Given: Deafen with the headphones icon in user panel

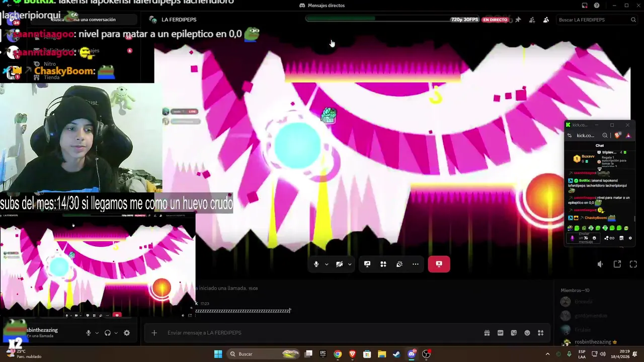Looking at the screenshot, I should pos(108,333).
